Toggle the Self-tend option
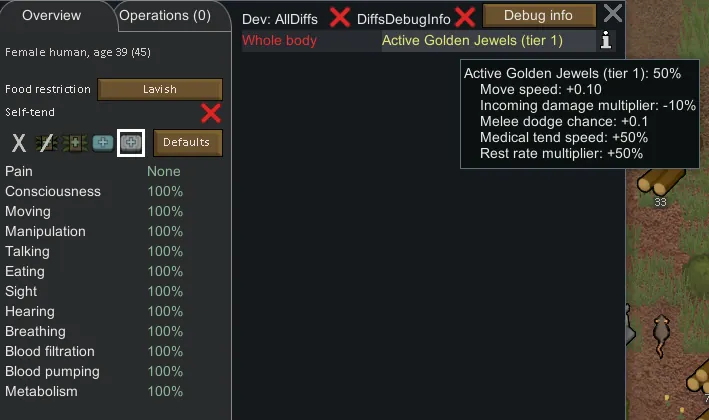The width and height of the screenshot is (709, 420). tap(210, 112)
